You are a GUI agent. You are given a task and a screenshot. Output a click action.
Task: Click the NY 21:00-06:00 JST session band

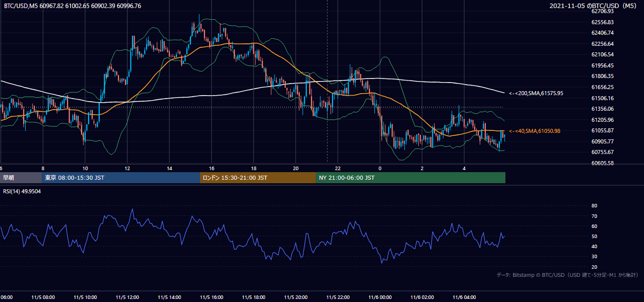[x=411, y=178]
